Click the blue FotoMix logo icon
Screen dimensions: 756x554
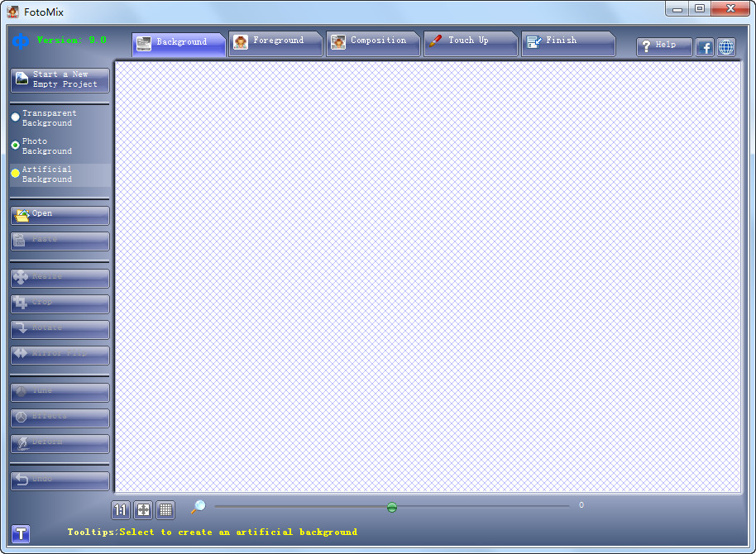tap(20, 41)
